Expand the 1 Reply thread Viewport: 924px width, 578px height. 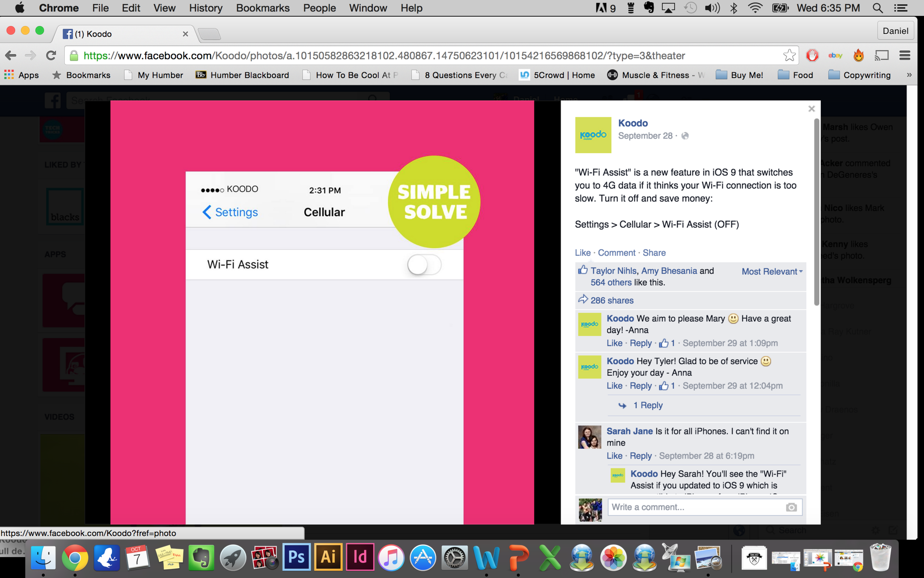point(648,405)
